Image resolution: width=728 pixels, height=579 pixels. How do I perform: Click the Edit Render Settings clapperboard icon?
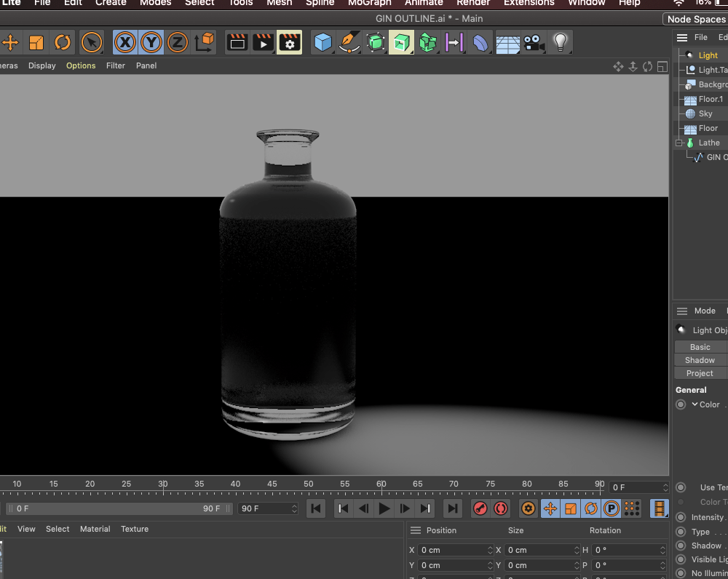[289, 43]
